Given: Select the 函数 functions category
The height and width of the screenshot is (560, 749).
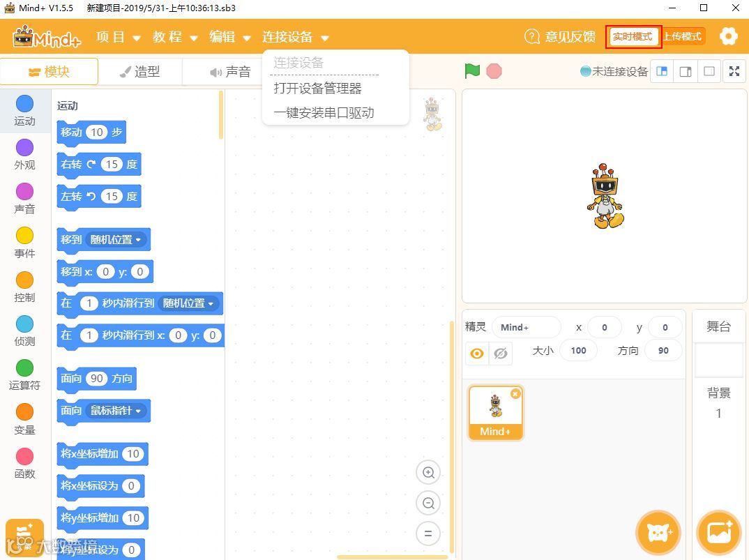Looking at the screenshot, I should pyautogui.click(x=24, y=464).
